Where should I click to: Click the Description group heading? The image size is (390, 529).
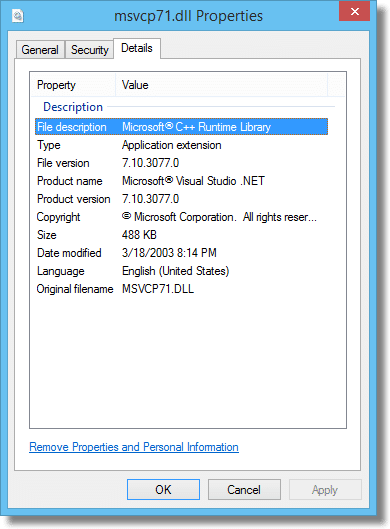tap(73, 107)
